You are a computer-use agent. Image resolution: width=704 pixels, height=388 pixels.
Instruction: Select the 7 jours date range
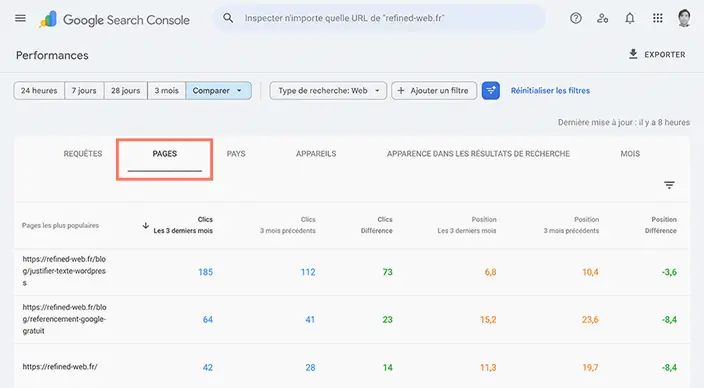click(84, 90)
